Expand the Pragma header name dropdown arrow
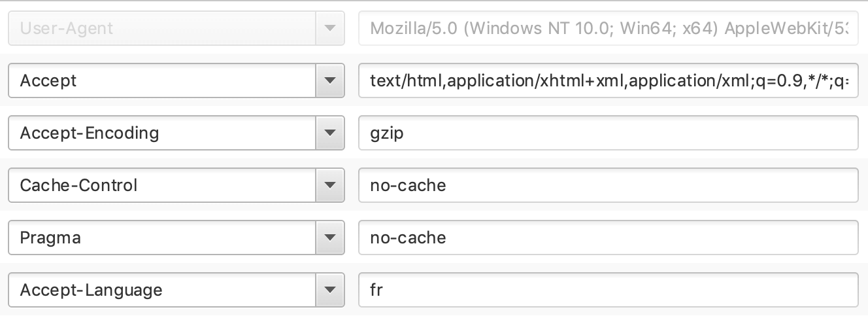This screenshot has width=868, height=318. (329, 238)
